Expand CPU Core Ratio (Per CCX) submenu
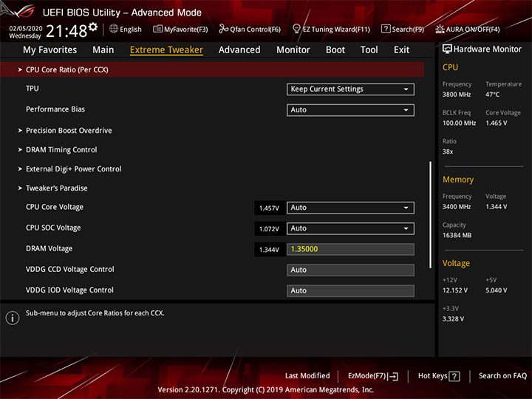This screenshot has height=399, width=532. [x=212, y=69]
